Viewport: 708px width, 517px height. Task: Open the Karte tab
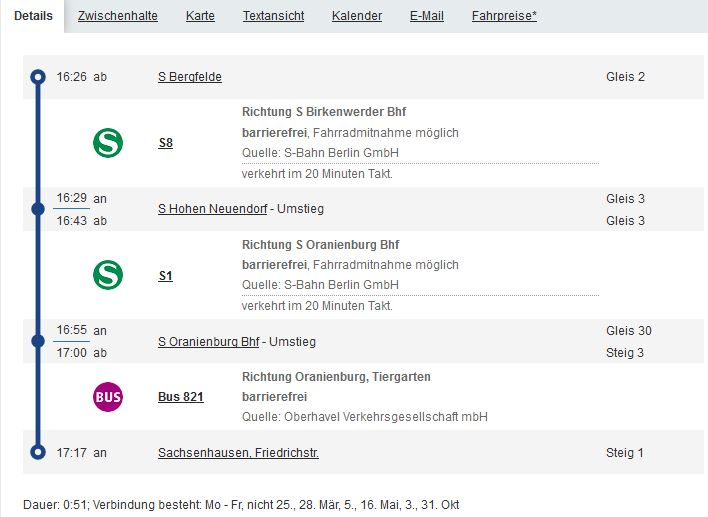pos(200,16)
